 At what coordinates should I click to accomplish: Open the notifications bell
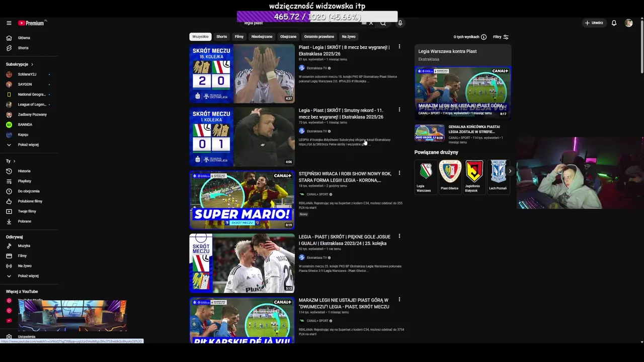[614, 23]
